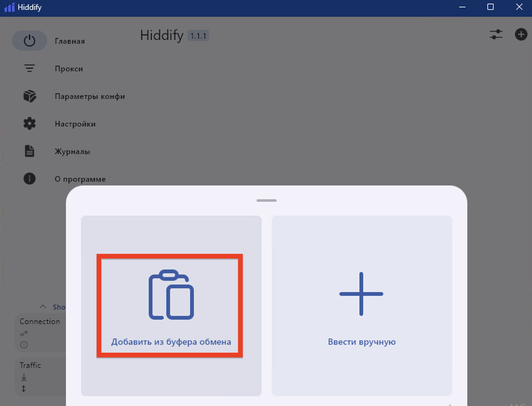Go to the Прокси section

click(69, 69)
